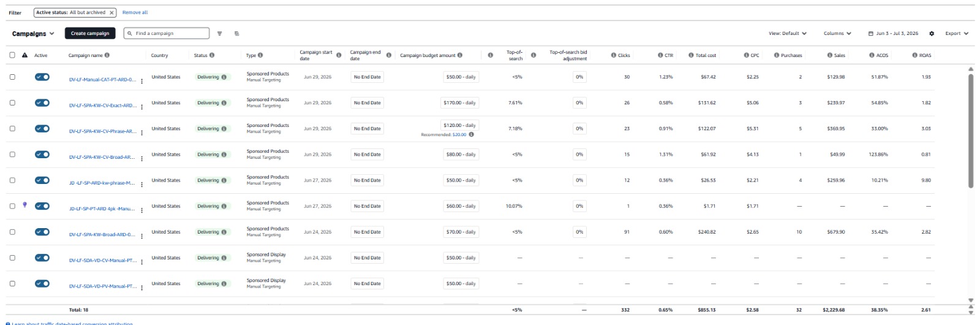Open No End Date picker for JD -LF-SP-ARD-kw-phrase row
This screenshot has height=325, width=980.
click(367, 180)
